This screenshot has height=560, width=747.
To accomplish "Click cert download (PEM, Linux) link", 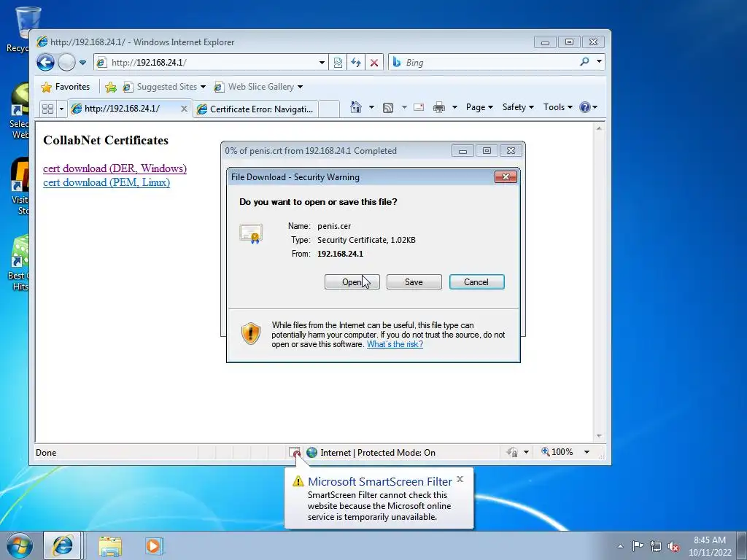I will 107,182.
